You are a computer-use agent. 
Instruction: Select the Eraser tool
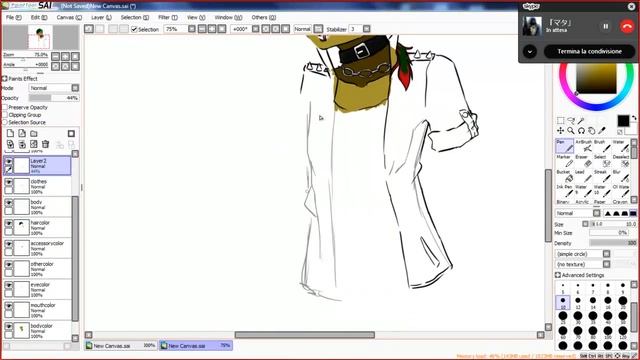tap(584, 162)
